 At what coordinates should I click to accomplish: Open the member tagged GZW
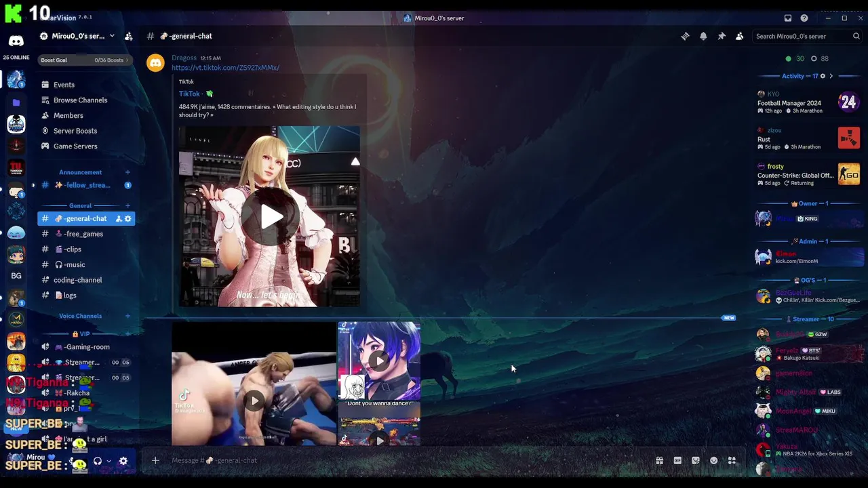(x=808, y=334)
